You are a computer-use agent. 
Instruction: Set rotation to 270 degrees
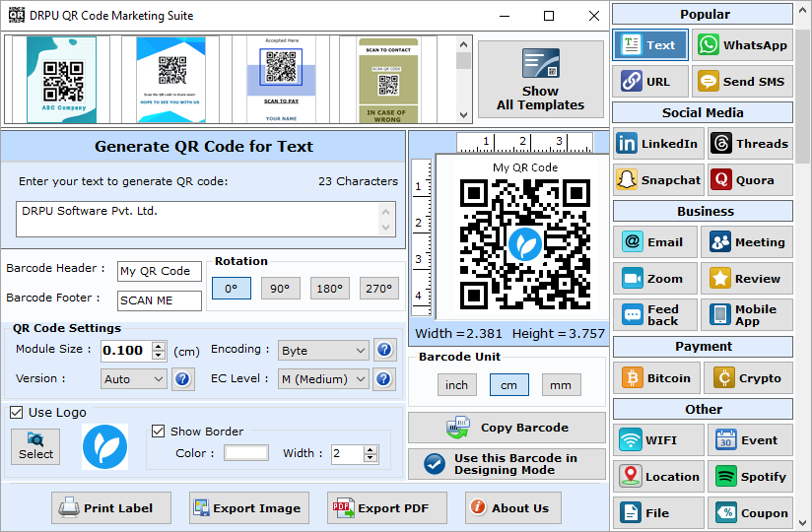point(379,289)
